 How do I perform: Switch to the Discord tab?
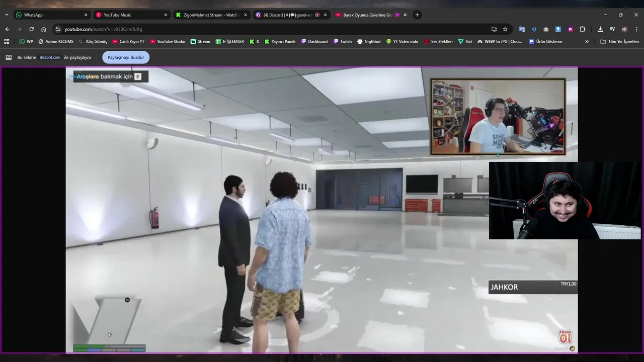click(291, 15)
